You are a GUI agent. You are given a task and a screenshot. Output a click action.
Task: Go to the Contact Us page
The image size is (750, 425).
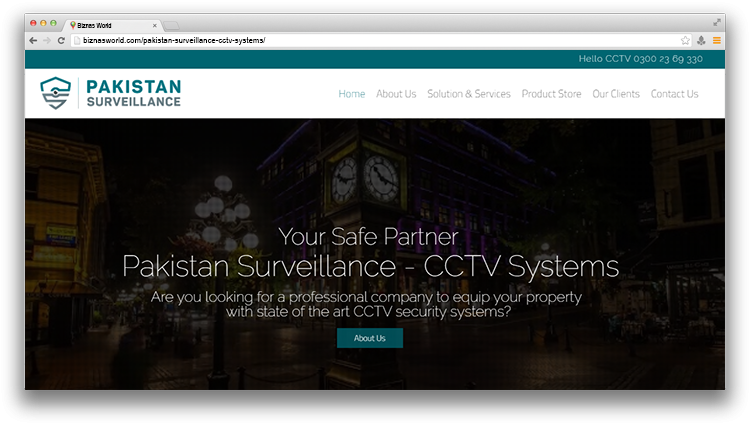(x=674, y=94)
